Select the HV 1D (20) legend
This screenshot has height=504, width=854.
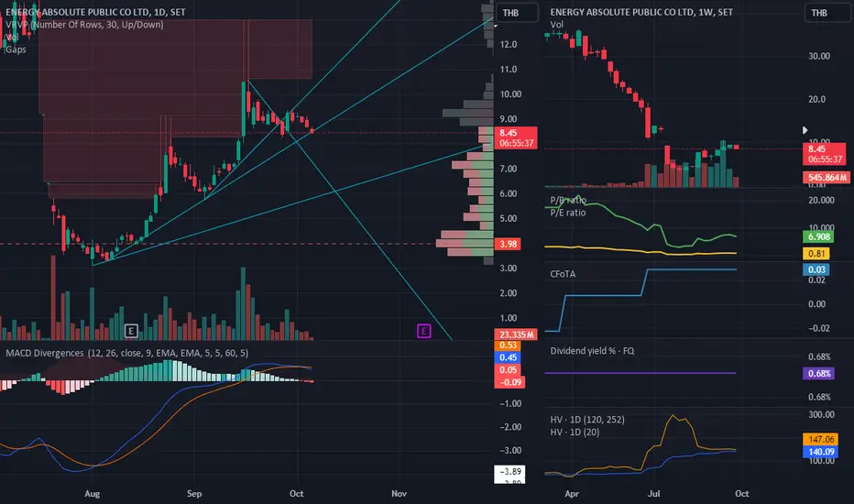tap(575, 433)
